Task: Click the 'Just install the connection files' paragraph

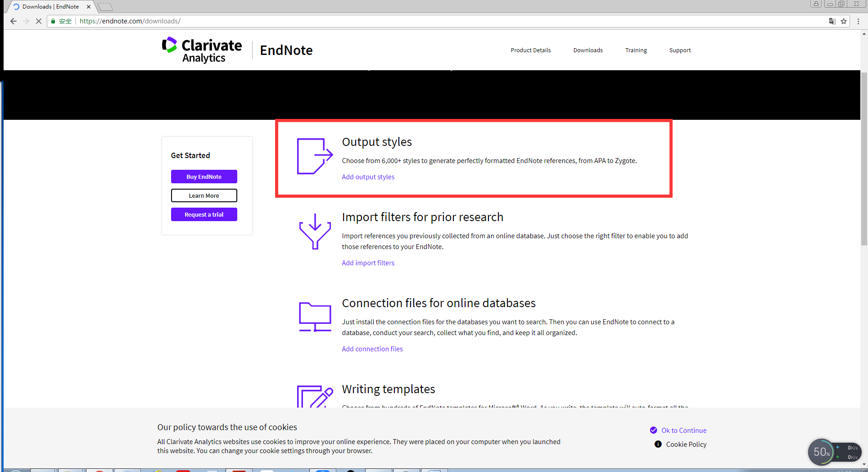Action: click(x=508, y=327)
